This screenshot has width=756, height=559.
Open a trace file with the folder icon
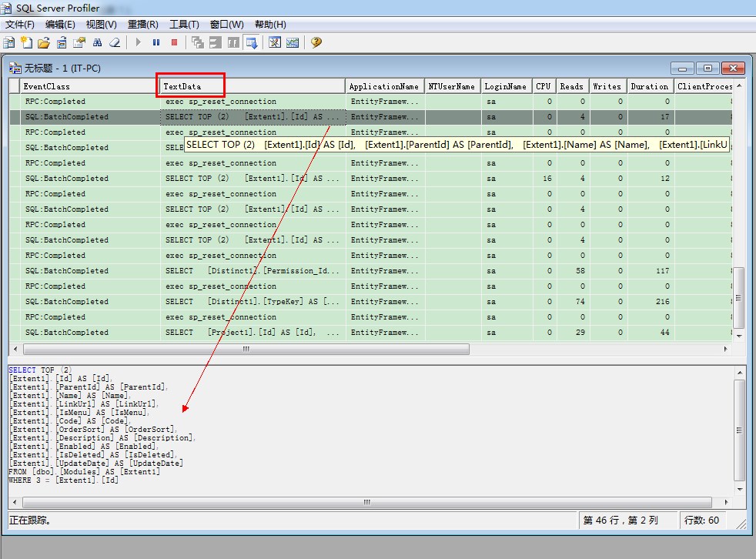point(44,43)
